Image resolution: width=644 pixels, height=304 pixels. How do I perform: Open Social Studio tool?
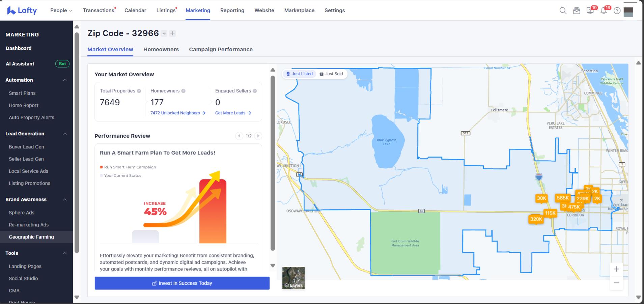[x=23, y=278]
